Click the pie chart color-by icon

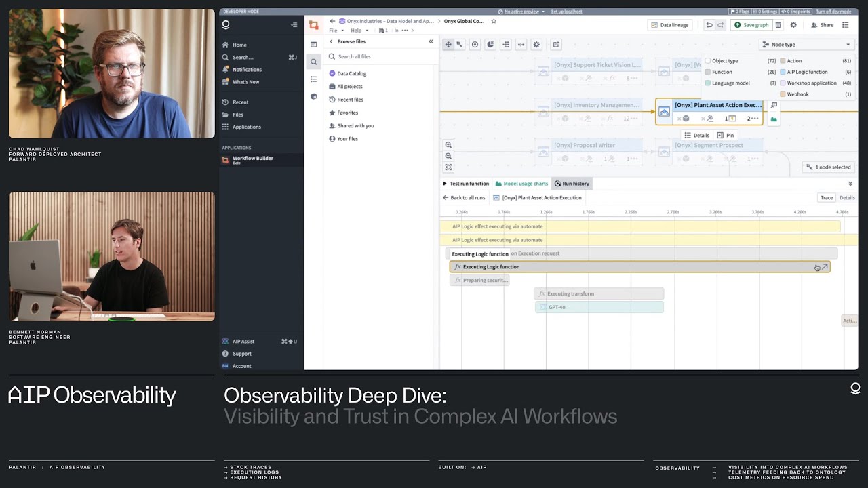coord(490,45)
